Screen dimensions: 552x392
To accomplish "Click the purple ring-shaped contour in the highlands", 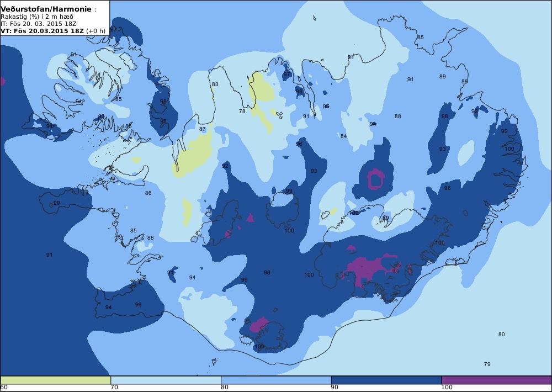I will pos(375,179).
